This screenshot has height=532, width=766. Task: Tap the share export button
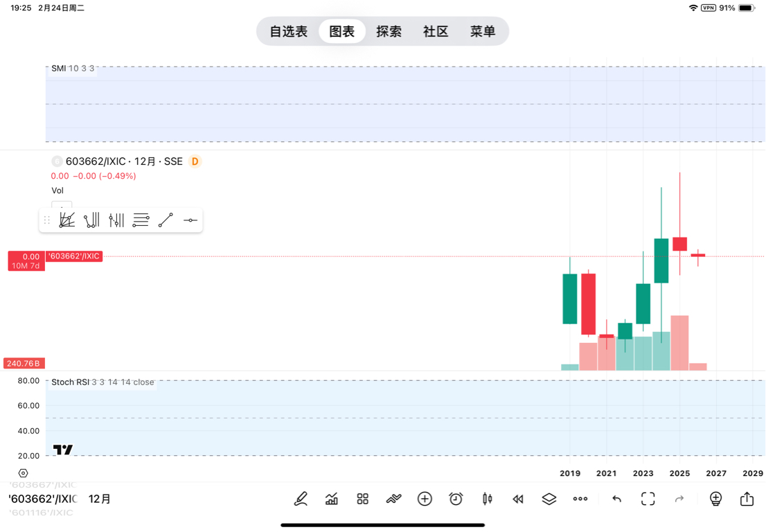(x=747, y=499)
